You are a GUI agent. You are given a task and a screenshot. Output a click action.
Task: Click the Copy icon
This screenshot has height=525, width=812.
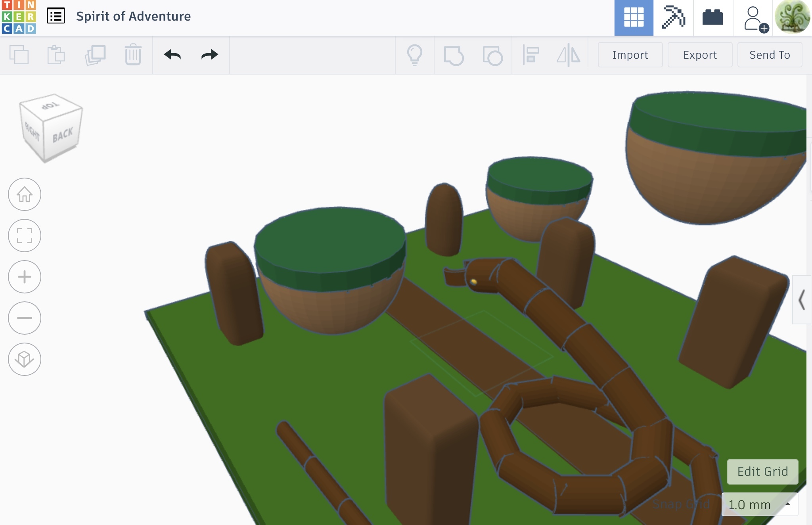click(x=19, y=55)
